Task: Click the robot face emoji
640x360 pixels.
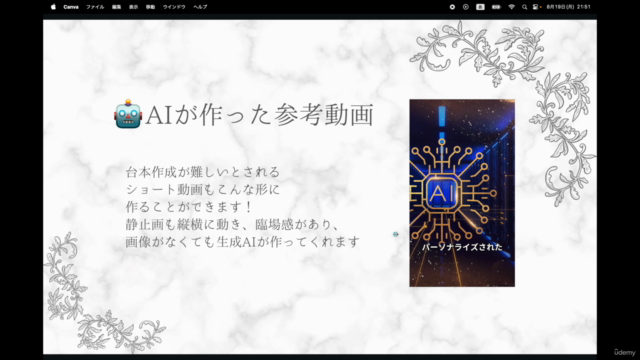Action: point(128,114)
